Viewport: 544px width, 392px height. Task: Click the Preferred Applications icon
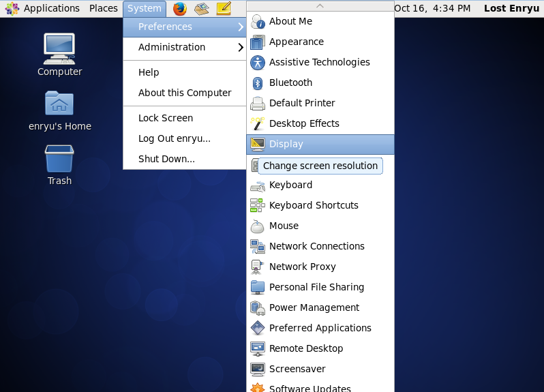click(x=258, y=328)
